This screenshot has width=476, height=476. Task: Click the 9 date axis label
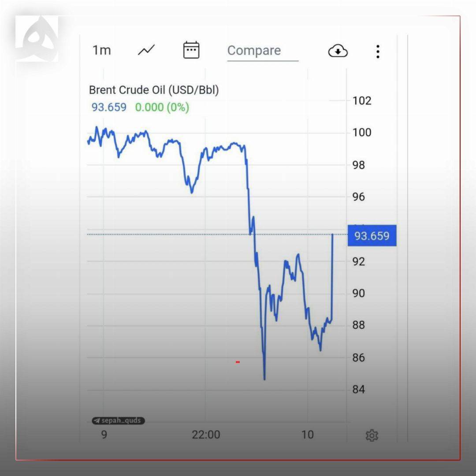104,435
